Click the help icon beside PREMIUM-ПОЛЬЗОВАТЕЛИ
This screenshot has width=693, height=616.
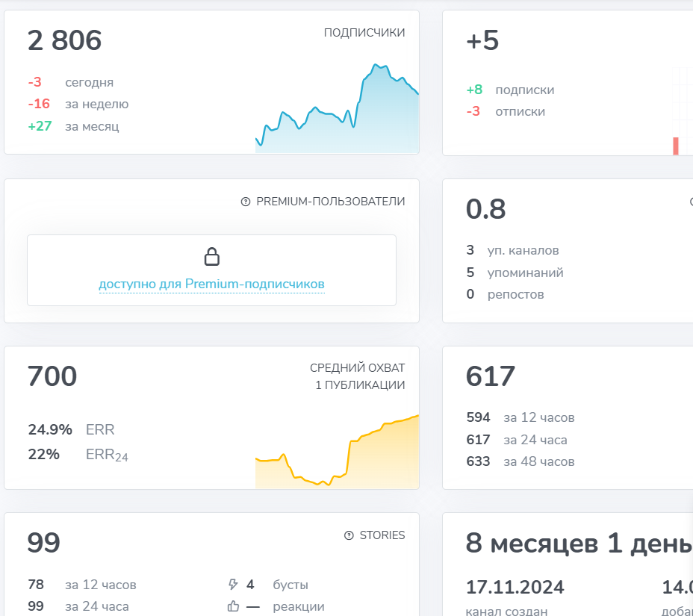pos(246,202)
